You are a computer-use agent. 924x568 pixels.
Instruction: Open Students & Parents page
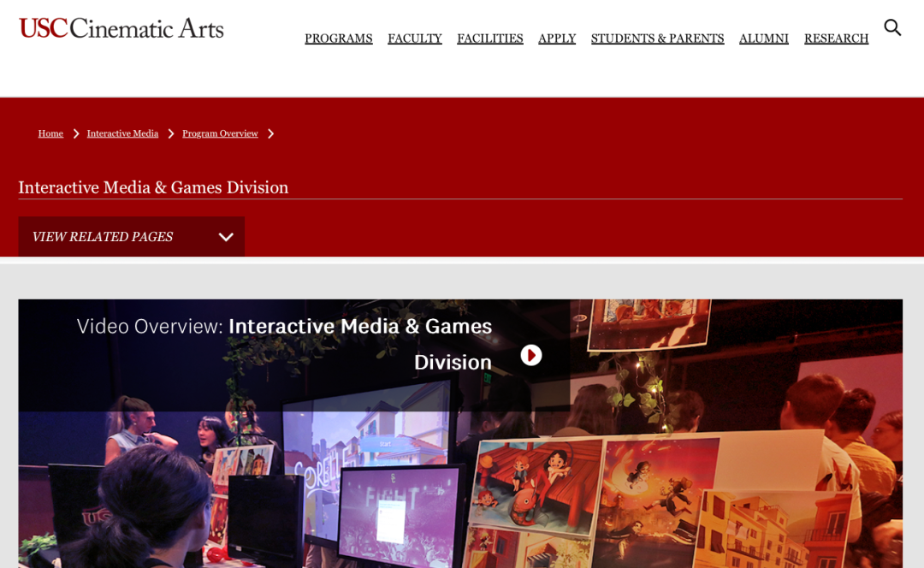click(x=657, y=38)
